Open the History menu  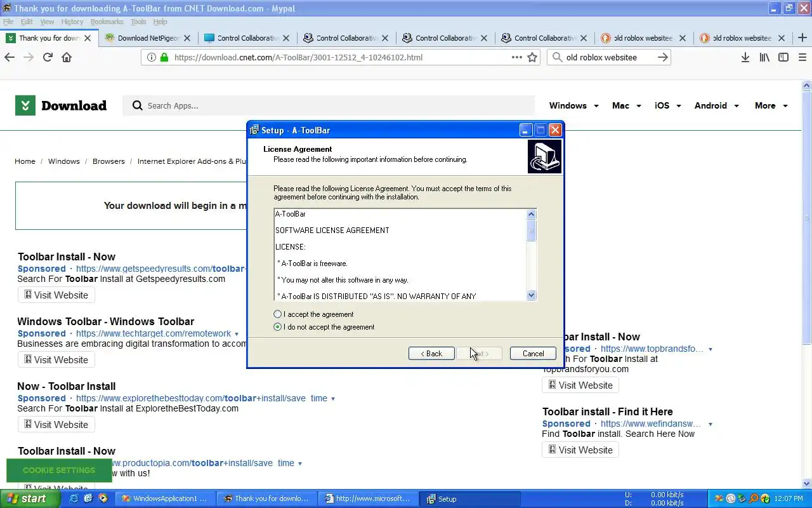(72, 22)
